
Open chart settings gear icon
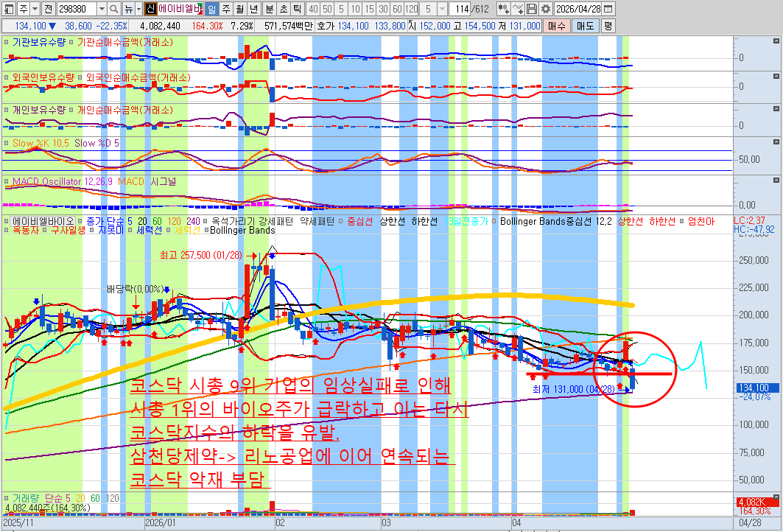(545, 9)
